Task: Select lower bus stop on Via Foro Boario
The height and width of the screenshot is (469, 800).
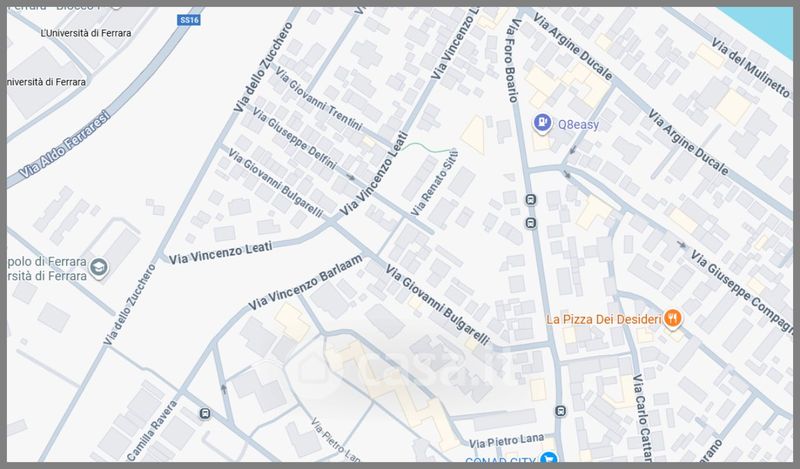Action: tap(531, 223)
